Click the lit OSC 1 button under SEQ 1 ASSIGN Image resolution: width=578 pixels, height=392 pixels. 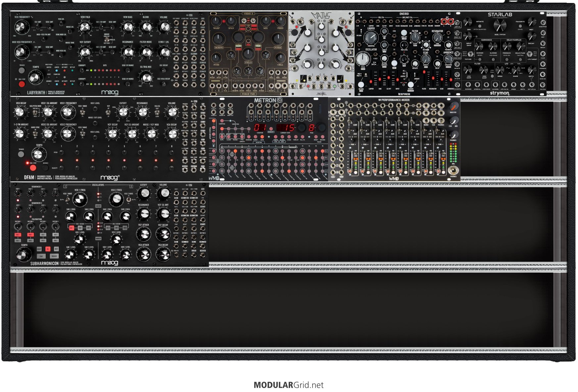point(71,228)
